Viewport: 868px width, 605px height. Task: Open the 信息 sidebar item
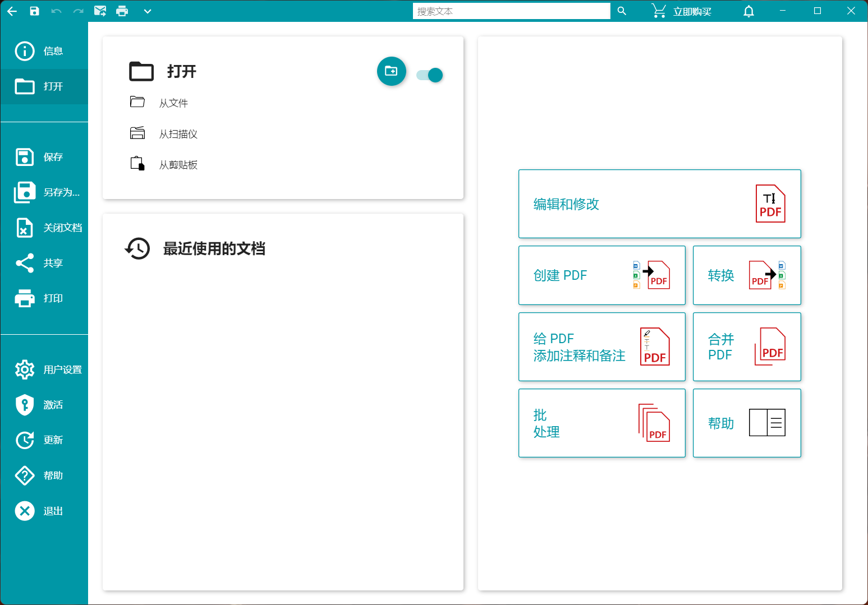tap(44, 51)
